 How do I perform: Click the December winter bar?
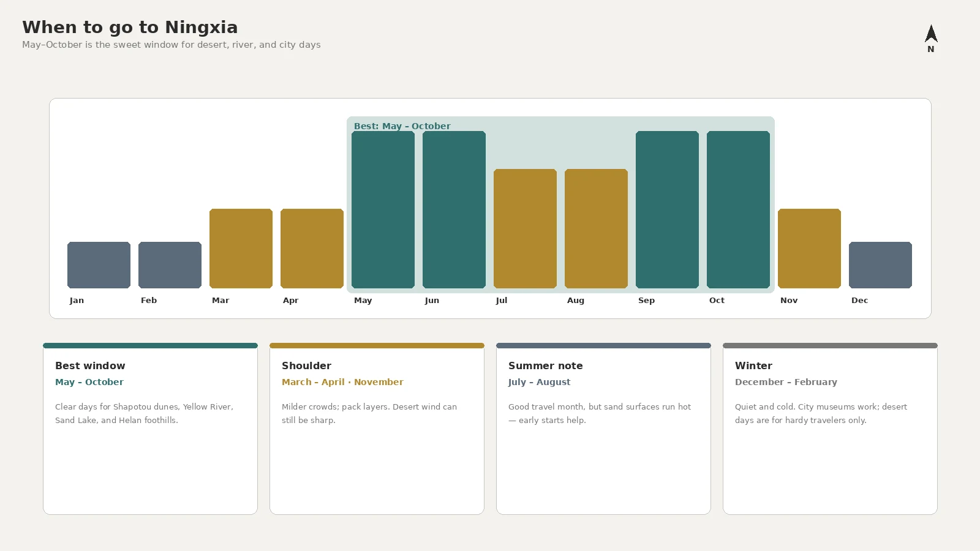880,265
